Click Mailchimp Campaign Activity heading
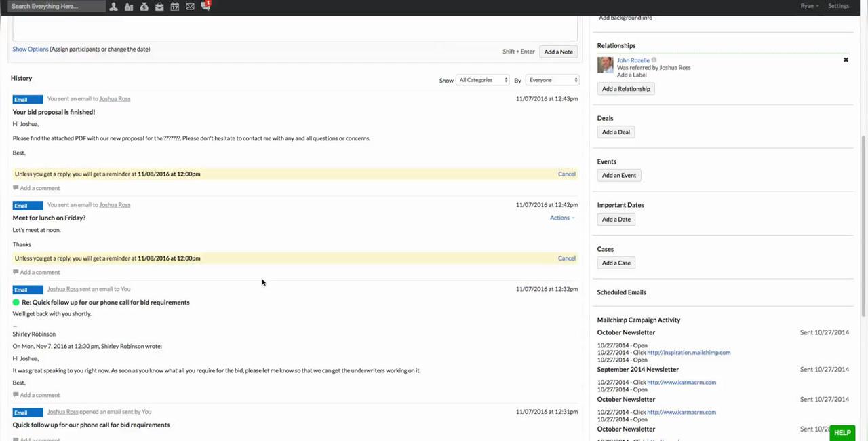 click(x=639, y=320)
